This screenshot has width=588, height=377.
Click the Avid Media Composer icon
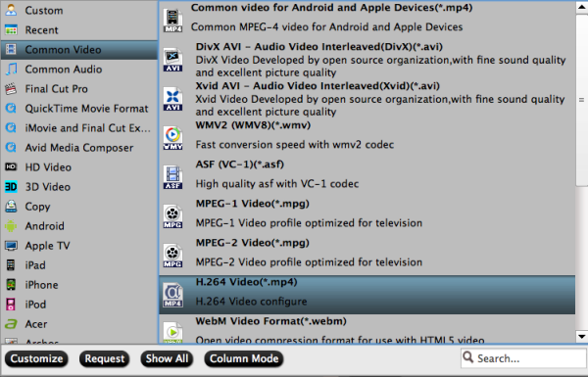pyautogui.click(x=11, y=147)
